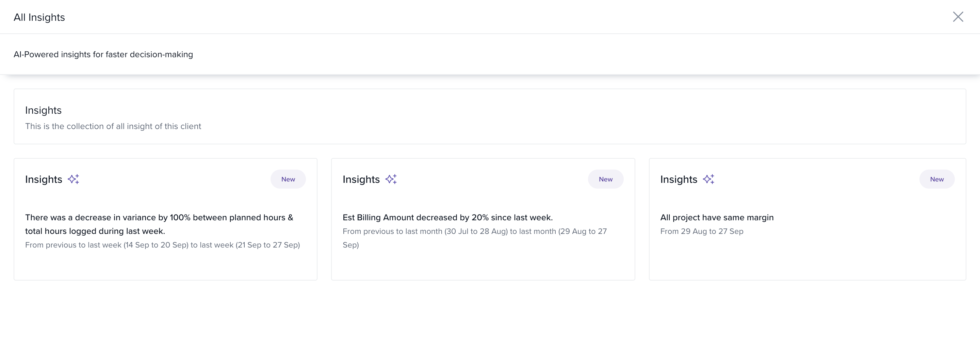Click the 'AI-Powered insights for faster decision-making' subtitle
980x350 pixels.
click(x=103, y=54)
